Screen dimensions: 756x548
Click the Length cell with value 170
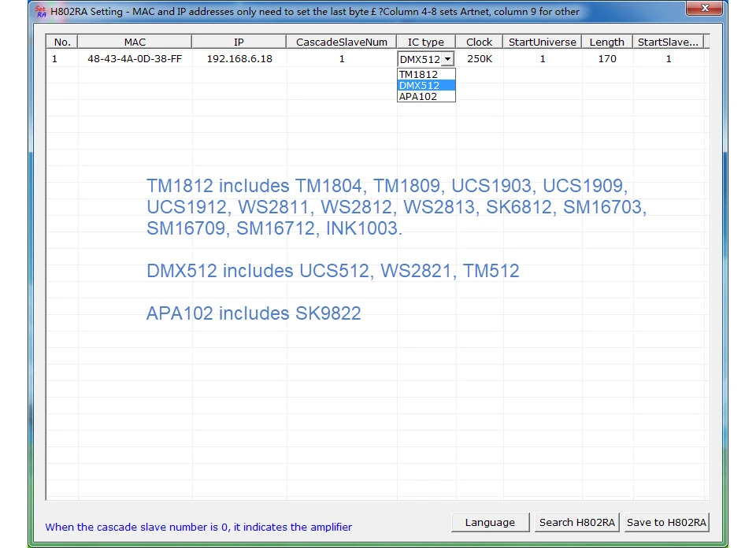click(x=607, y=59)
